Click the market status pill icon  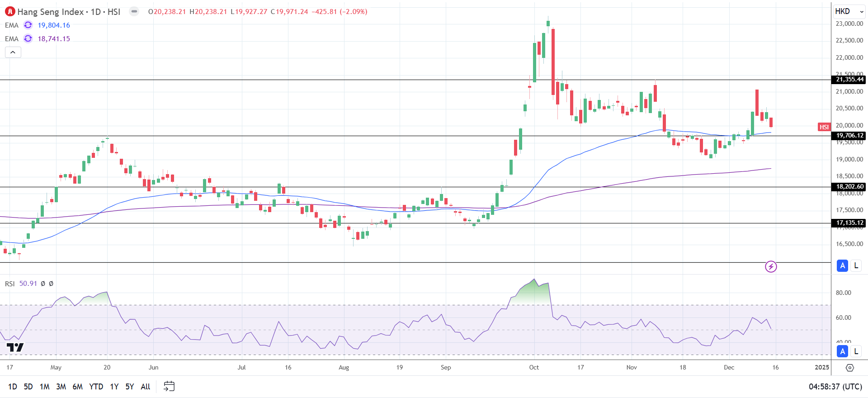pos(134,12)
